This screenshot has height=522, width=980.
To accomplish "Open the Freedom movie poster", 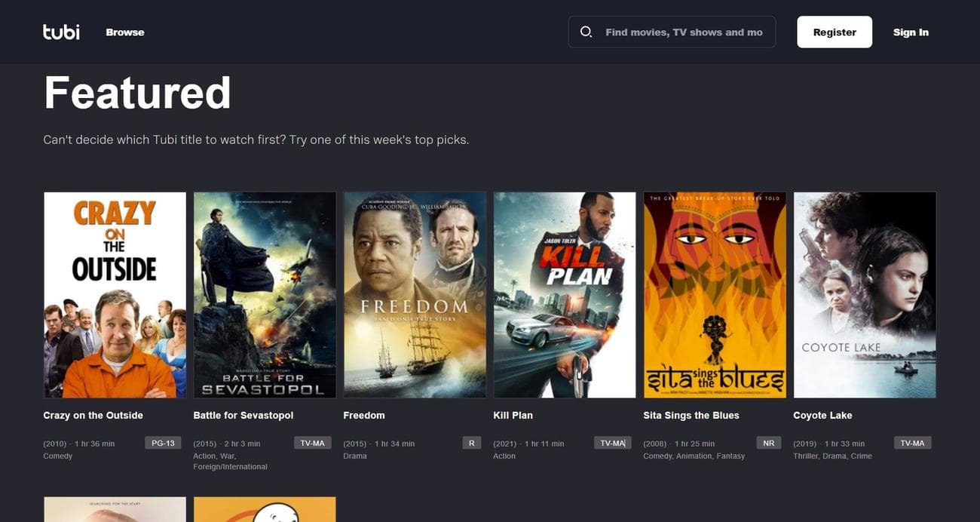I will 415,294.
